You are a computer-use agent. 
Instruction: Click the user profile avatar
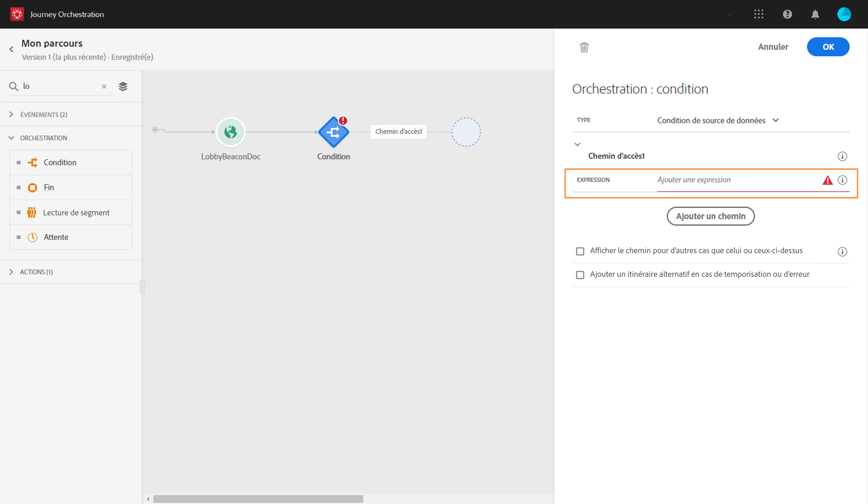tap(843, 14)
